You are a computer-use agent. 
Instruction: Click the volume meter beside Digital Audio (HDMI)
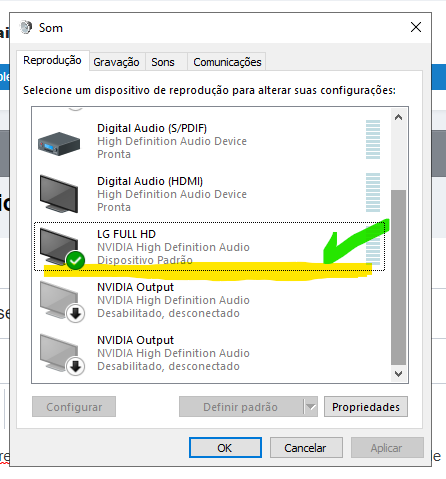click(x=373, y=192)
